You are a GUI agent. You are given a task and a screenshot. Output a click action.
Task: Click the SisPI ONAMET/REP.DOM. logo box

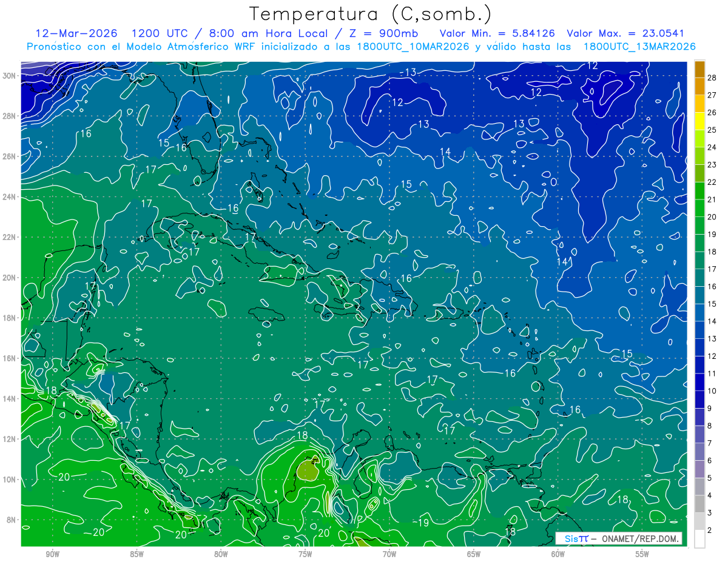pos(619,538)
